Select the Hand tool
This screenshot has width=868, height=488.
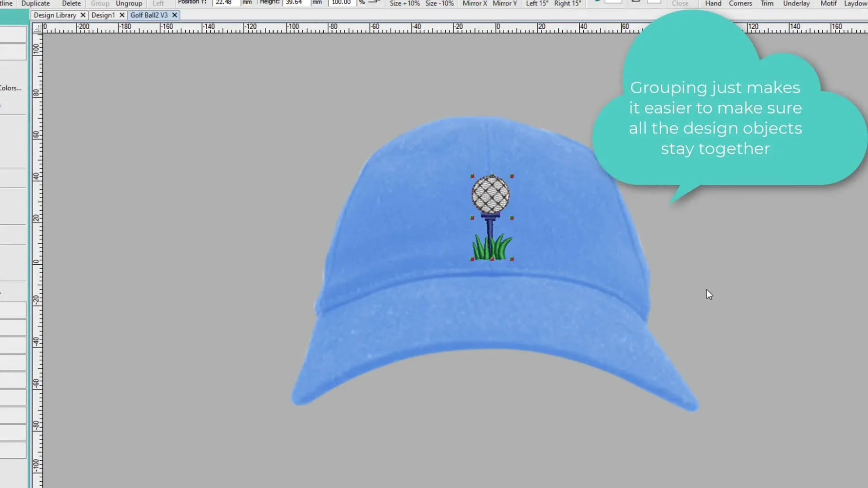tap(713, 3)
